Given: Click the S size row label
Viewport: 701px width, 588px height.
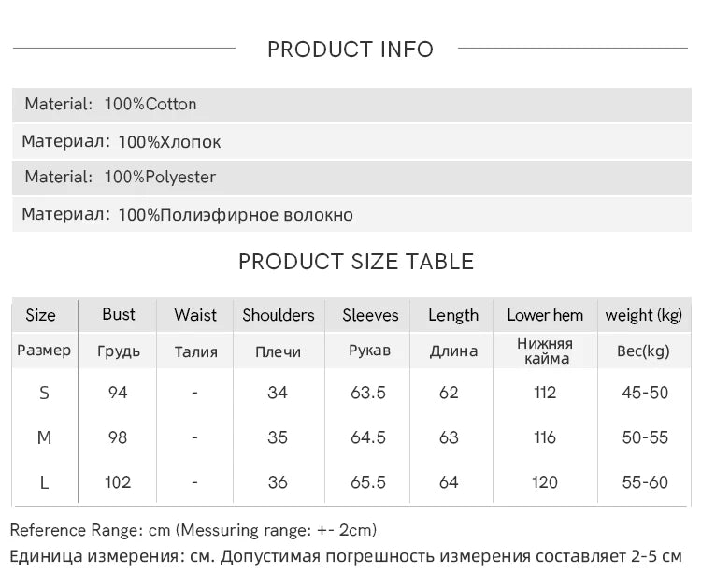Looking at the screenshot, I should pyautogui.click(x=44, y=393).
